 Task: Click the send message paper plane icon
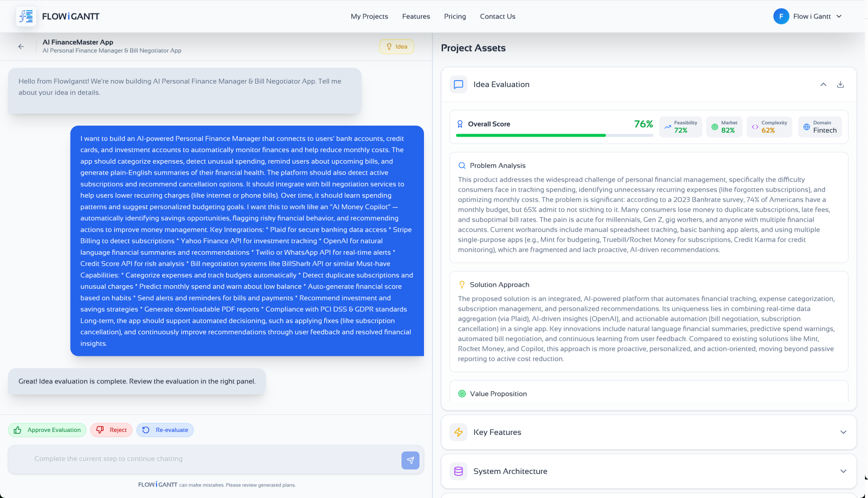(410, 460)
